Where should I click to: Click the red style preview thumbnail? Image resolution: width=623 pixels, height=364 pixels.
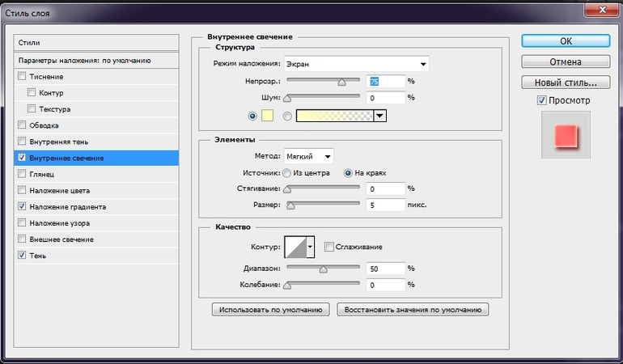pos(565,134)
